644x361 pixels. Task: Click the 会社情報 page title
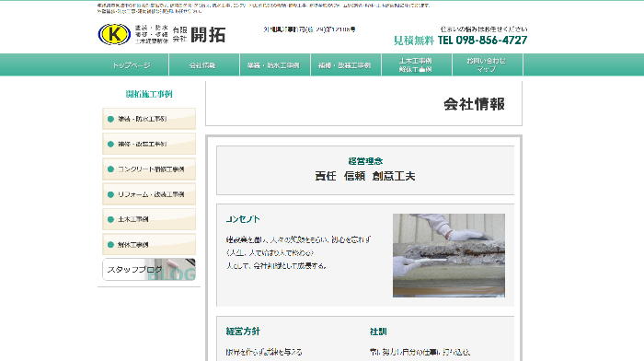point(474,104)
